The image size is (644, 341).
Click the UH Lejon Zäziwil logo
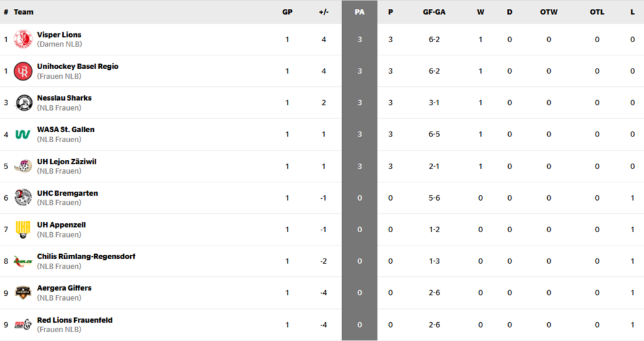pyautogui.click(x=23, y=166)
